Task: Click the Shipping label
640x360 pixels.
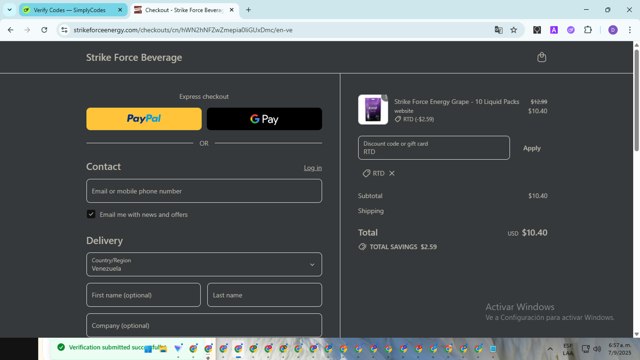Action: pyautogui.click(x=371, y=211)
